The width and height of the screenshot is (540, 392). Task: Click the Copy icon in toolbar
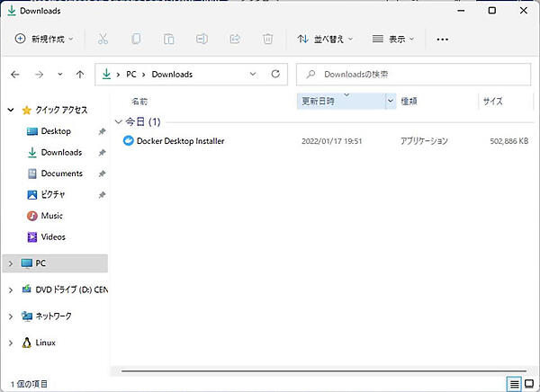136,39
